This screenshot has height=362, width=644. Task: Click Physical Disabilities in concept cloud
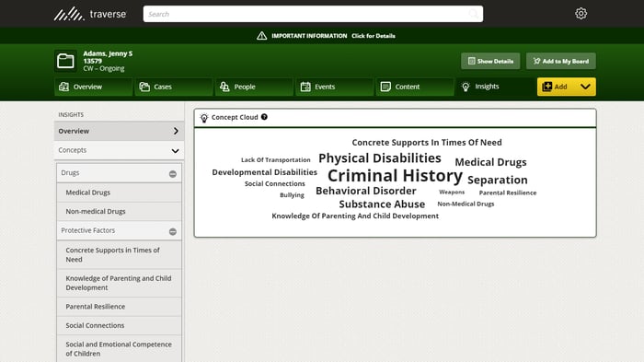tap(380, 158)
